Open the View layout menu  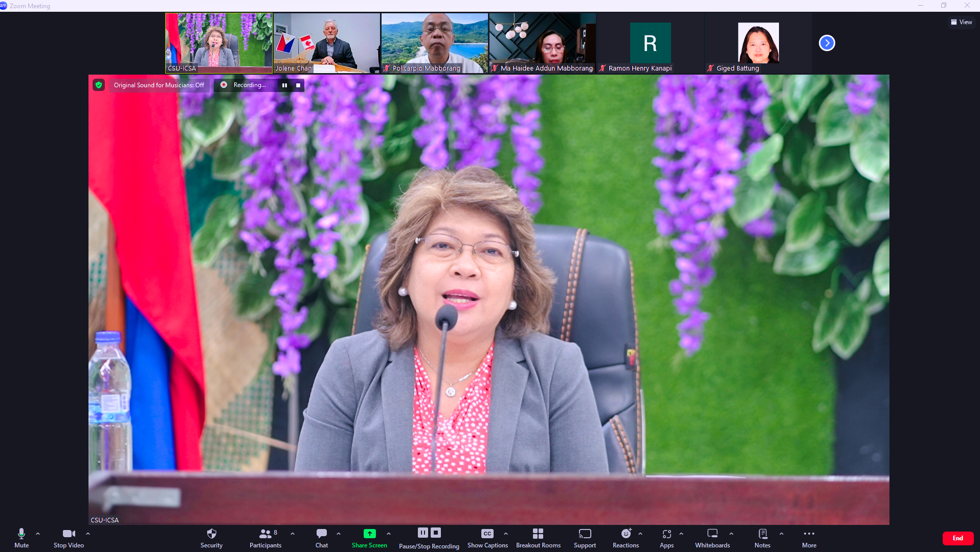pyautogui.click(x=961, y=22)
